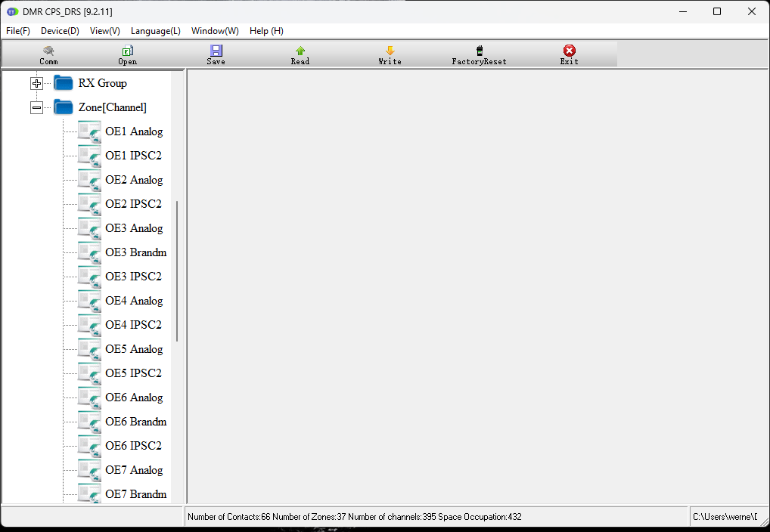The width and height of the screenshot is (770, 532).
Task: Read data from radio with Read icon
Action: click(300, 51)
